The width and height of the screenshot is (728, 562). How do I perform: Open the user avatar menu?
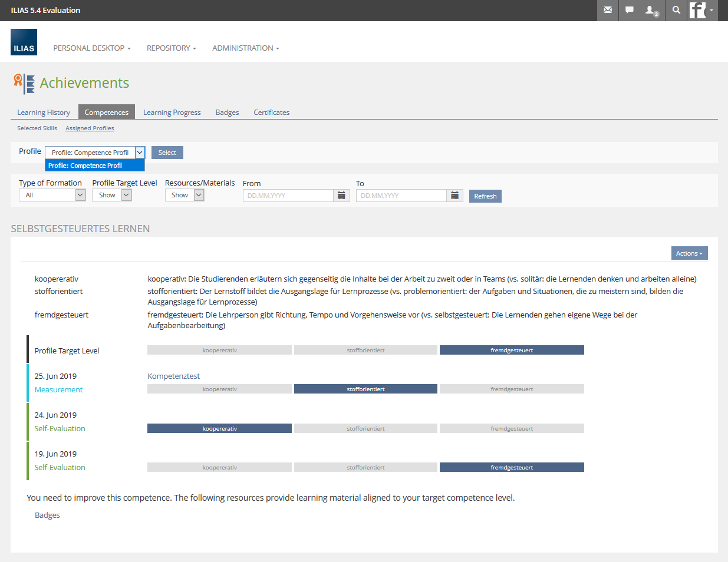click(x=703, y=10)
